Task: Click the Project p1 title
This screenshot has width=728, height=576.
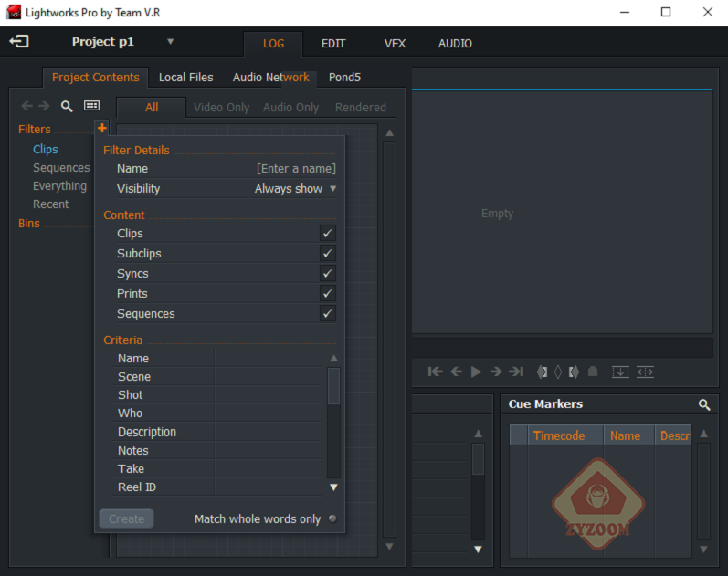Action: point(103,42)
